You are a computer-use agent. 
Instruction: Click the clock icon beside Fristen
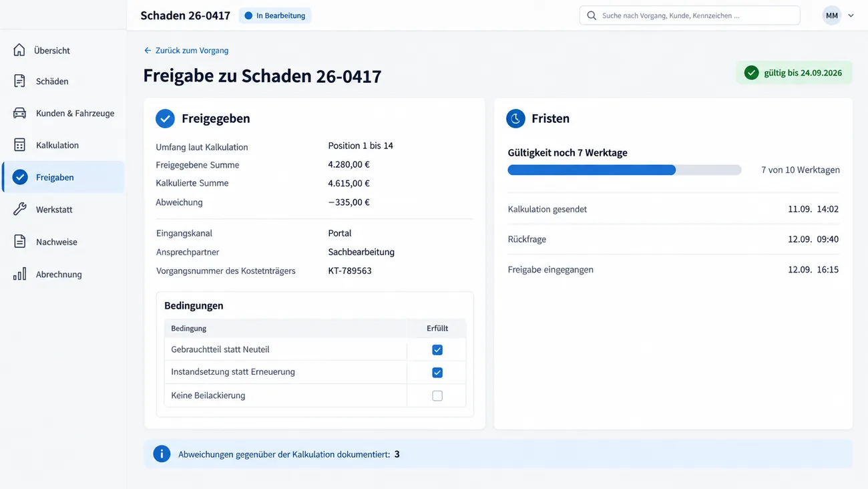coord(515,119)
